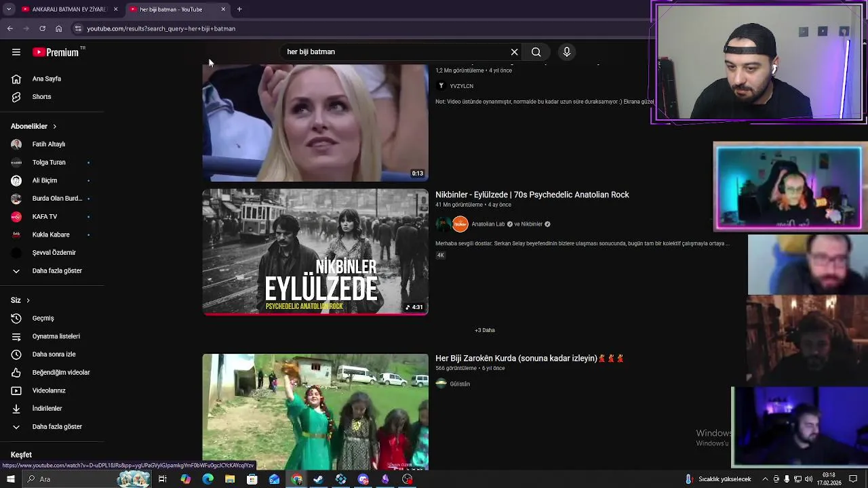The width and height of the screenshot is (868, 488).
Task: Open Şevval Özdemir subscription channel
Action: pos(52,252)
